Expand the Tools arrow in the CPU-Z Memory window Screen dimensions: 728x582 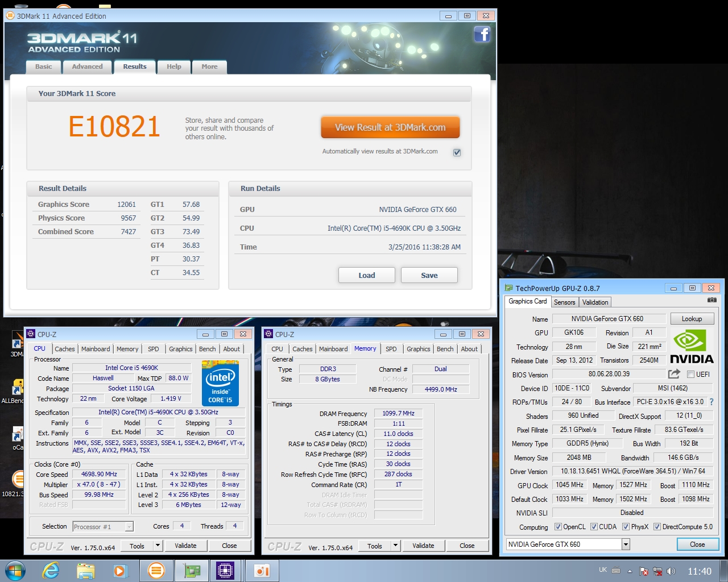[x=395, y=546]
